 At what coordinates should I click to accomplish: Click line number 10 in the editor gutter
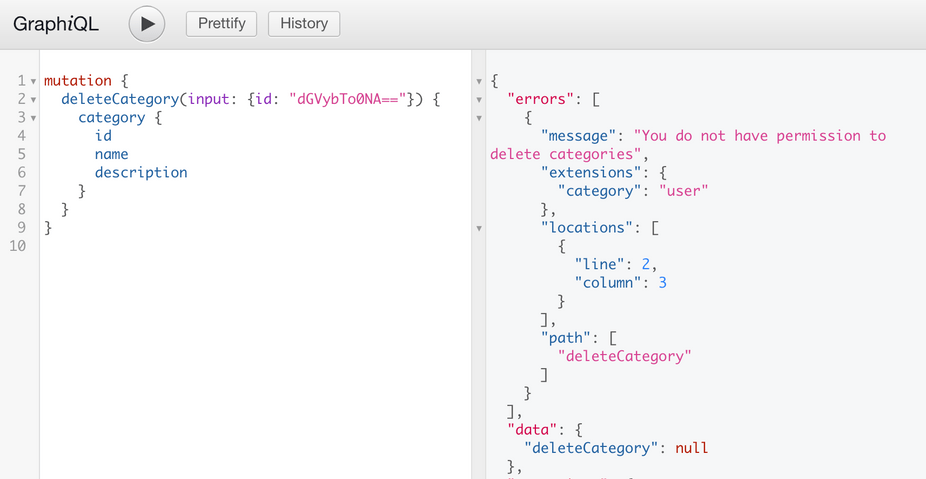(x=17, y=246)
